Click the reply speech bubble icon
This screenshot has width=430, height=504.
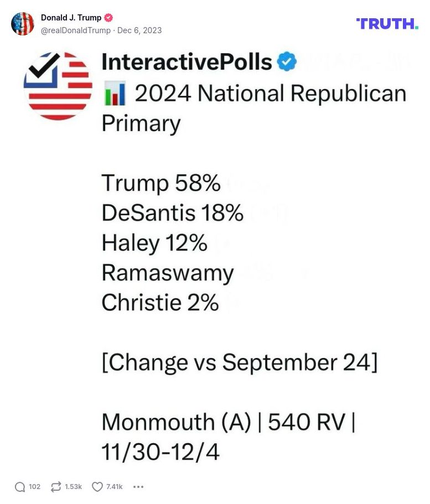[20, 487]
